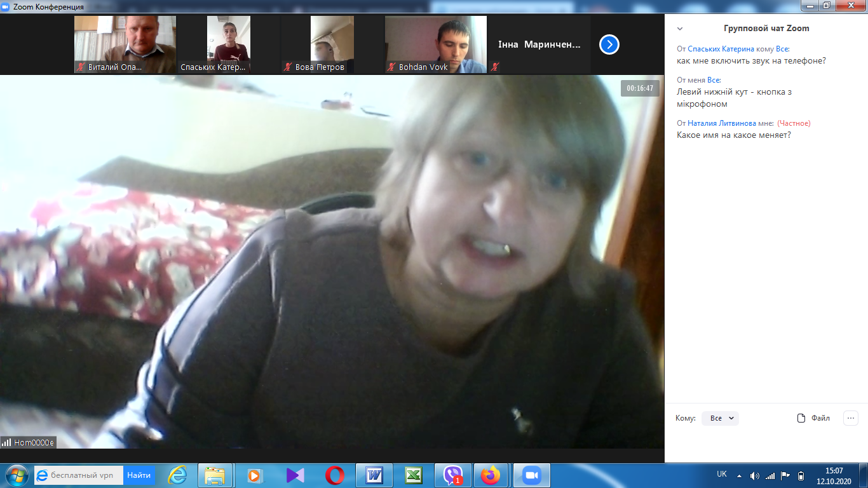
Task: Open the Viber app in the taskbar
Action: tap(453, 475)
